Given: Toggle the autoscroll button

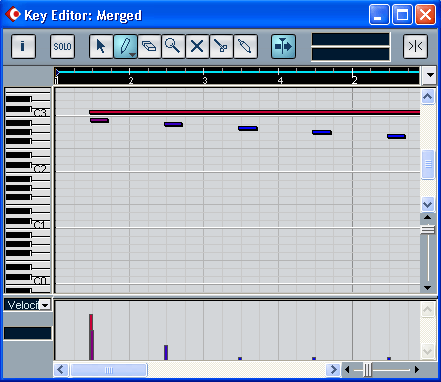Looking at the screenshot, I should coord(283,46).
